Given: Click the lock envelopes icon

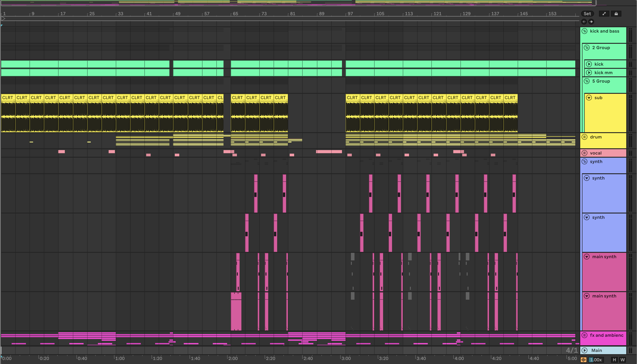Looking at the screenshot, I should (616, 14).
